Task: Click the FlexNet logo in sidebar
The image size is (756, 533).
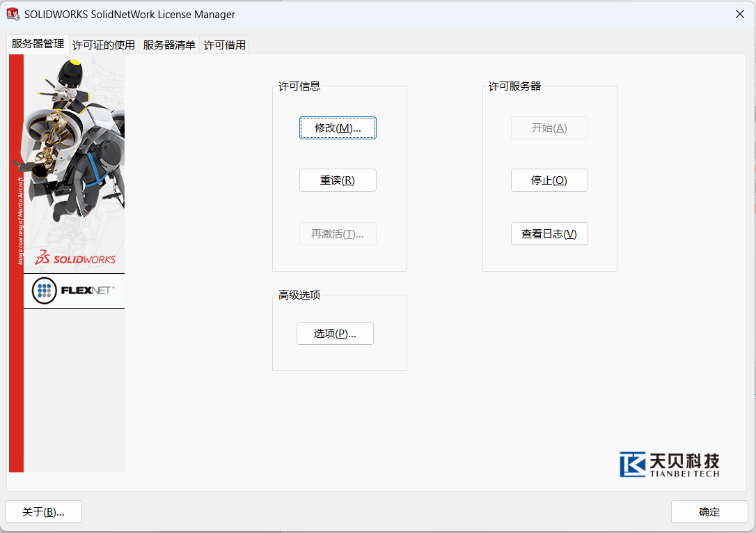Action: (x=74, y=291)
